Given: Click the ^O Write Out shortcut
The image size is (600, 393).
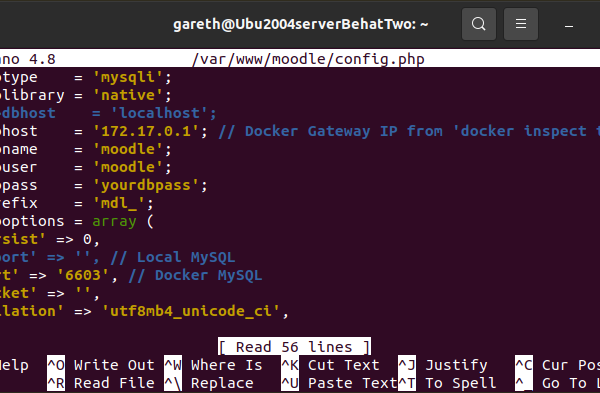Looking at the screenshot, I should point(101,365).
